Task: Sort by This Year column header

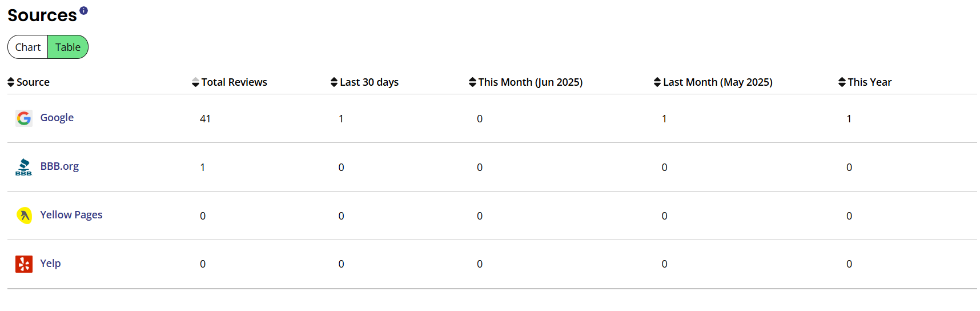Action: coord(865,82)
